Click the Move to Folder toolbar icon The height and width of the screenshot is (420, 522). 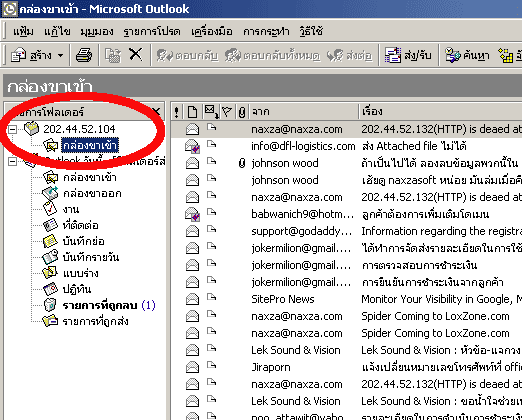point(113,55)
